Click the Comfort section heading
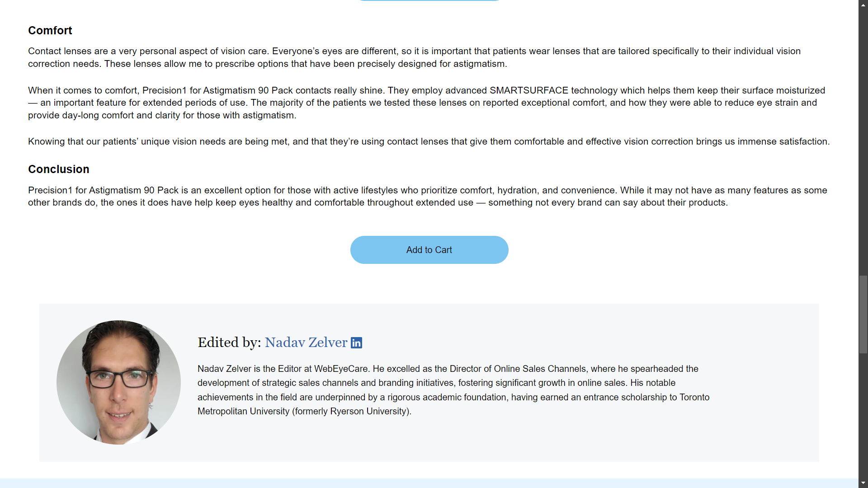 (50, 30)
